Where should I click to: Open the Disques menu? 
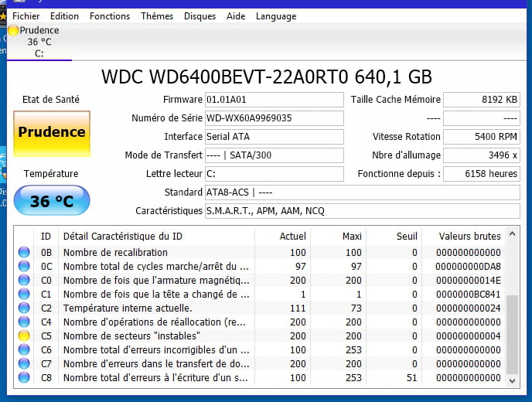coord(199,16)
